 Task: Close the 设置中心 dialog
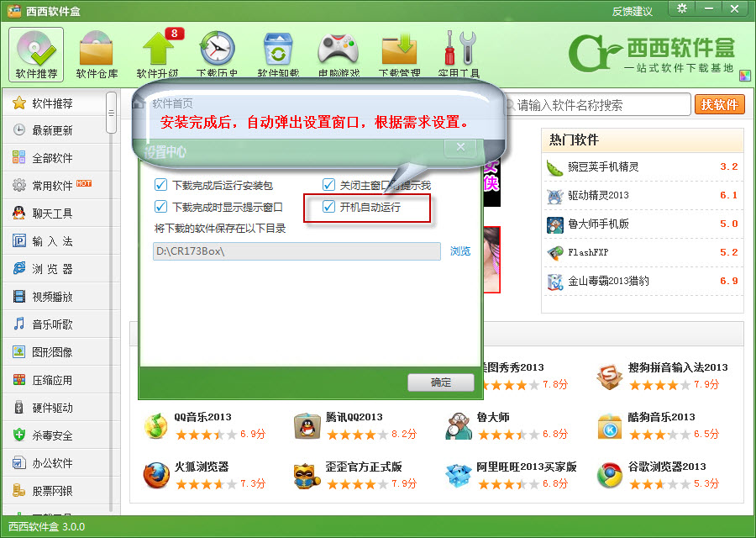pyautogui.click(x=461, y=147)
